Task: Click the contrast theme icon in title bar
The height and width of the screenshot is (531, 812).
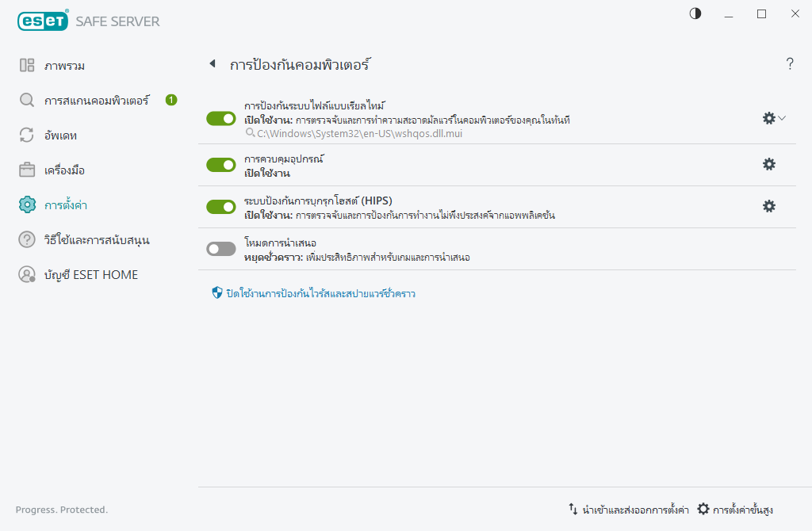Action: [x=695, y=13]
